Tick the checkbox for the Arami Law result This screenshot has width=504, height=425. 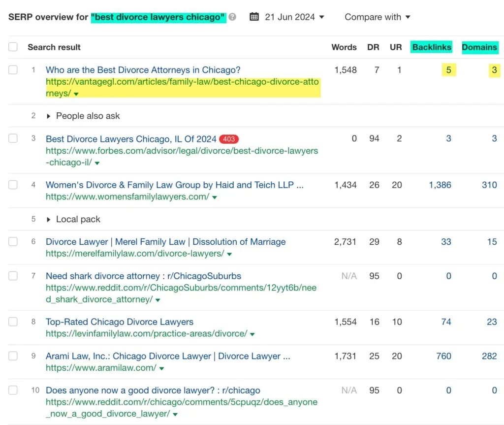coord(13,356)
